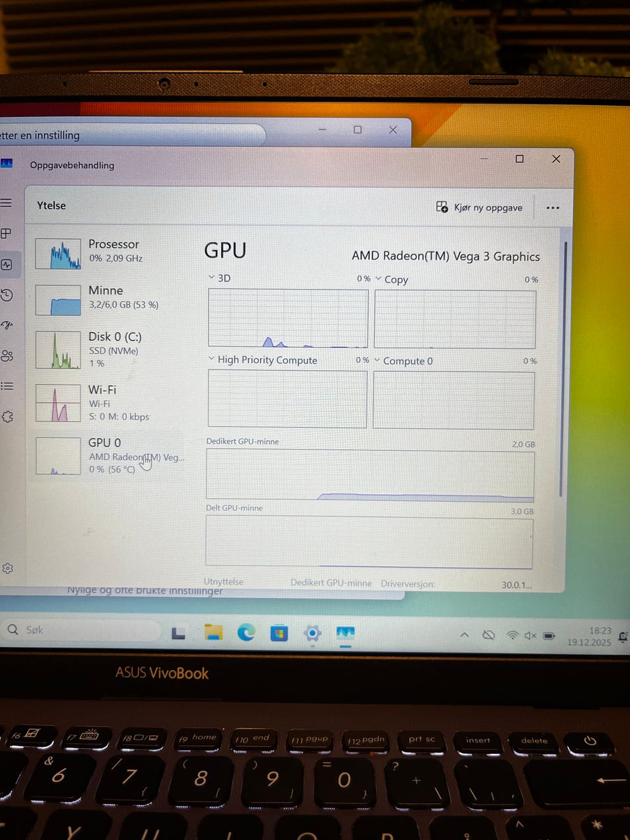The width and height of the screenshot is (630, 840).
Task: Open Microsoft Store from the taskbar
Action: point(279,633)
